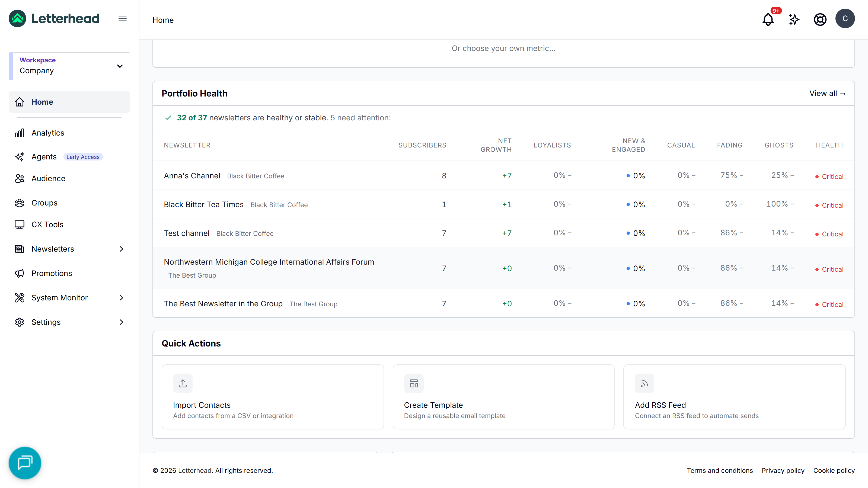The width and height of the screenshot is (868, 488).
Task: Click the Home house icon in sidebar
Action: [x=20, y=102]
